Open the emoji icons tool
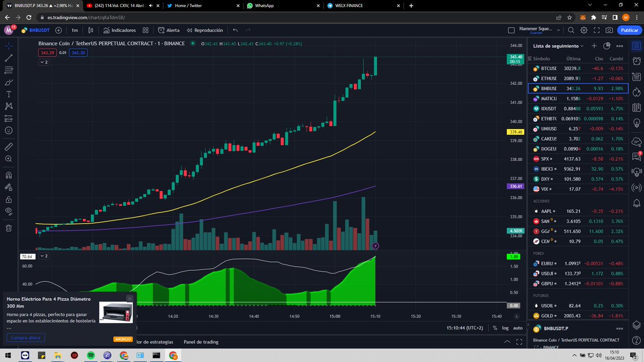The width and height of the screenshot is (644, 362). [x=9, y=130]
